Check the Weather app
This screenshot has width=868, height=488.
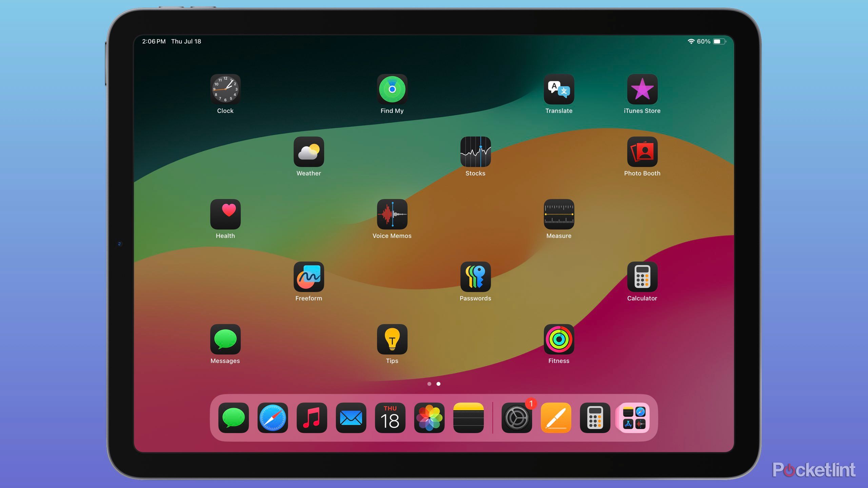pyautogui.click(x=309, y=152)
